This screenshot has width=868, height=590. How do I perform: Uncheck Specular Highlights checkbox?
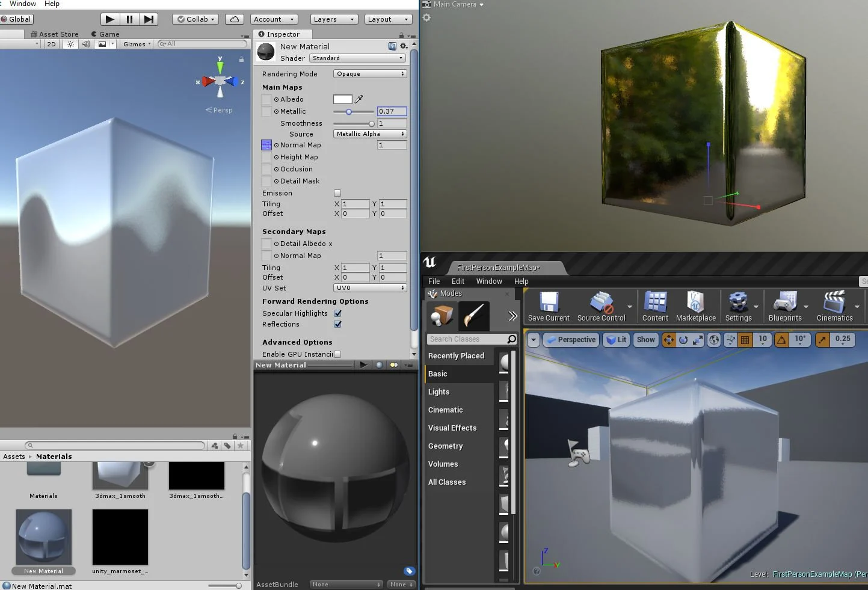click(x=337, y=313)
